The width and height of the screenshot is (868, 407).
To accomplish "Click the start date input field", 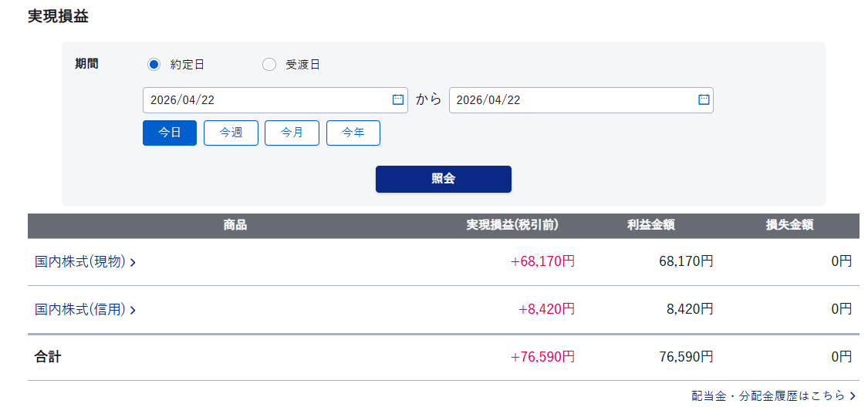I will pos(266,100).
